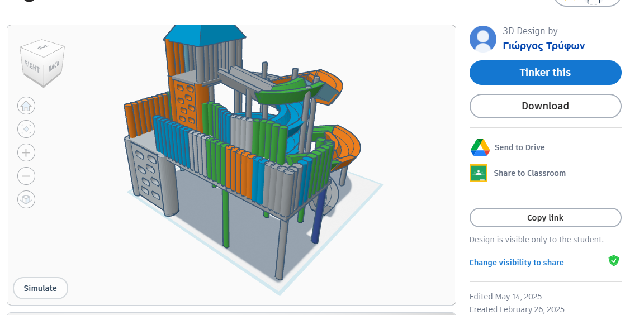This screenshot has width=644, height=315.
Task: Zoom in using the plus icon
Action: click(26, 152)
